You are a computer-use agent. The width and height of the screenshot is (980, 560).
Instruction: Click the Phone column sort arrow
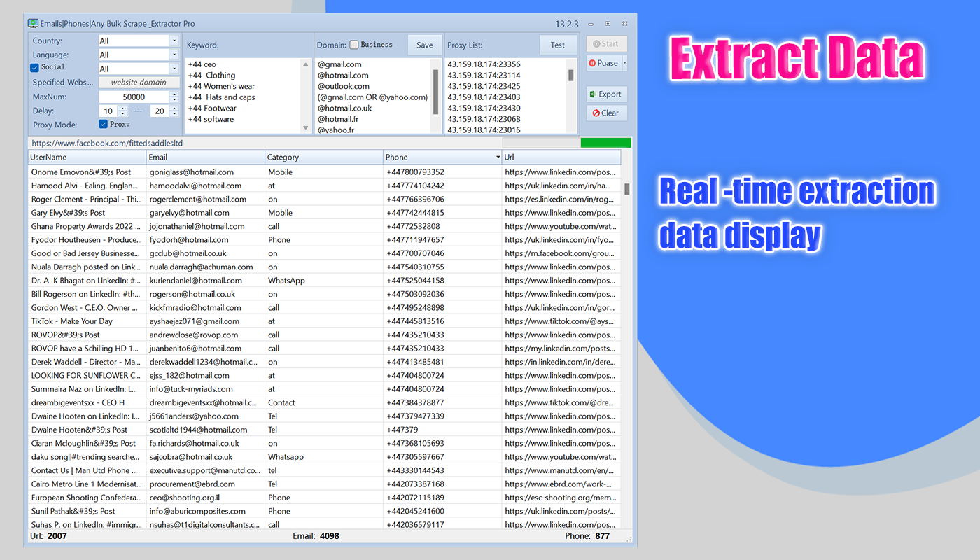click(x=498, y=157)
